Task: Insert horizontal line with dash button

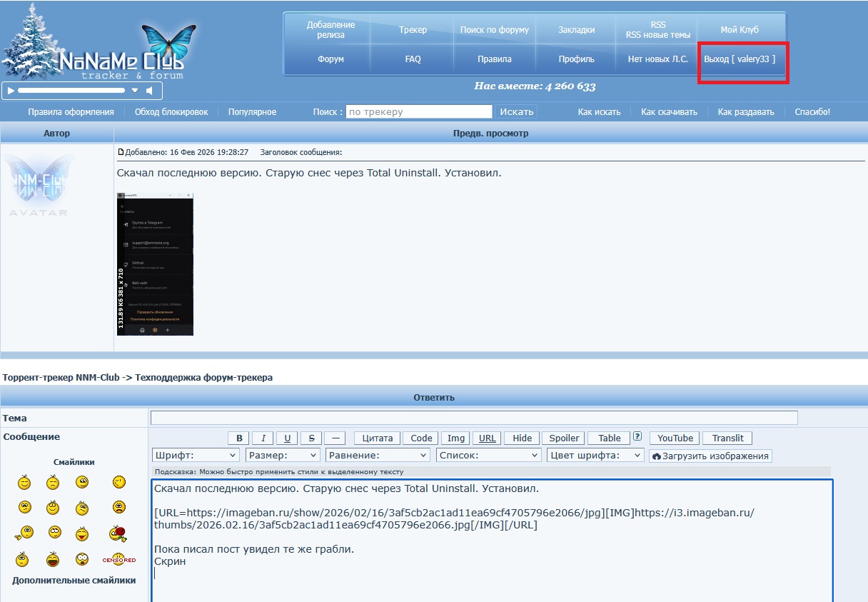Action: tap(335, 438)
